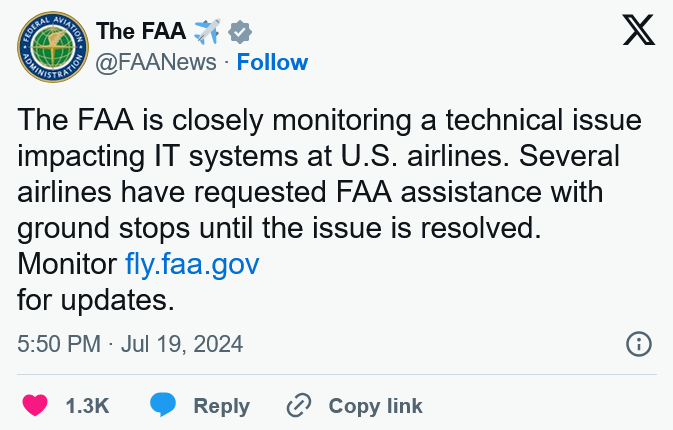Open the fly.faa.gov link
Image resolution: width=673 pixels, height=430 pixels.
[192, 264]
